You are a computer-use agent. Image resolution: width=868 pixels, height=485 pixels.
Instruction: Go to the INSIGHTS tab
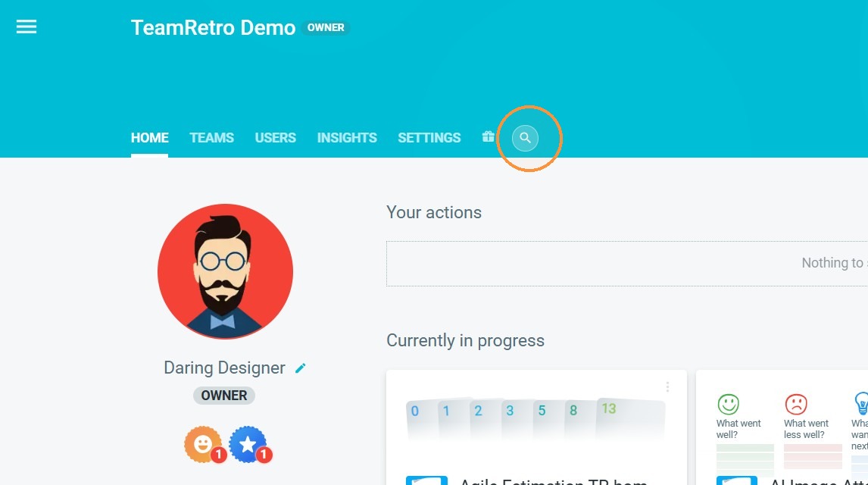point(347,138)
